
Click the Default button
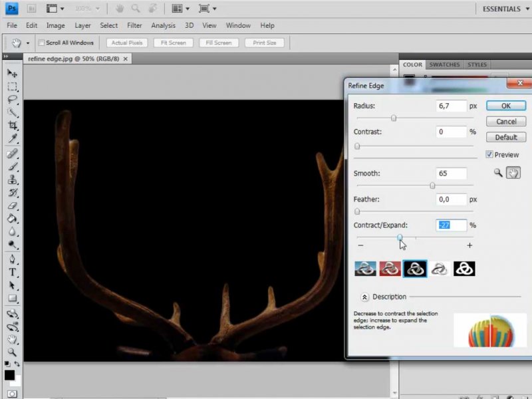[505, 137]
